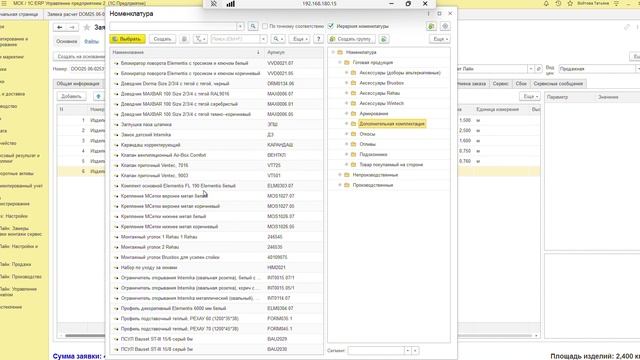
Task: Switch to the Сервисные сообщения tab
Action: pos(558,84)
